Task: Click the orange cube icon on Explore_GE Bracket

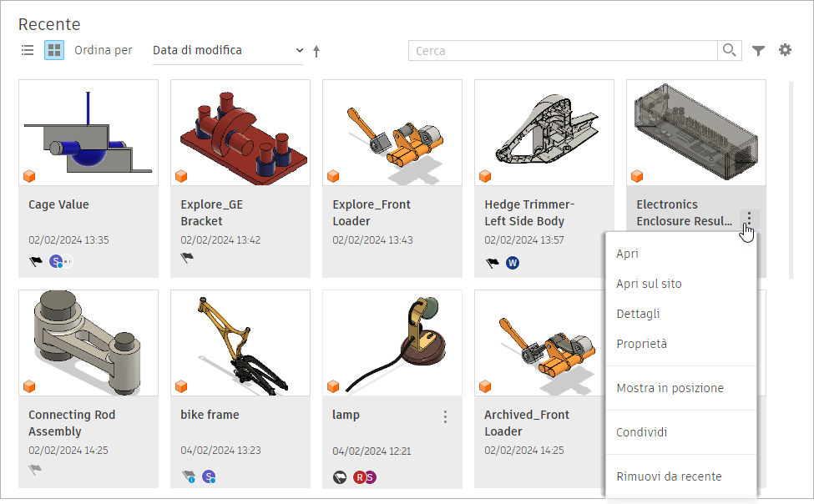Action: (181, 176)
